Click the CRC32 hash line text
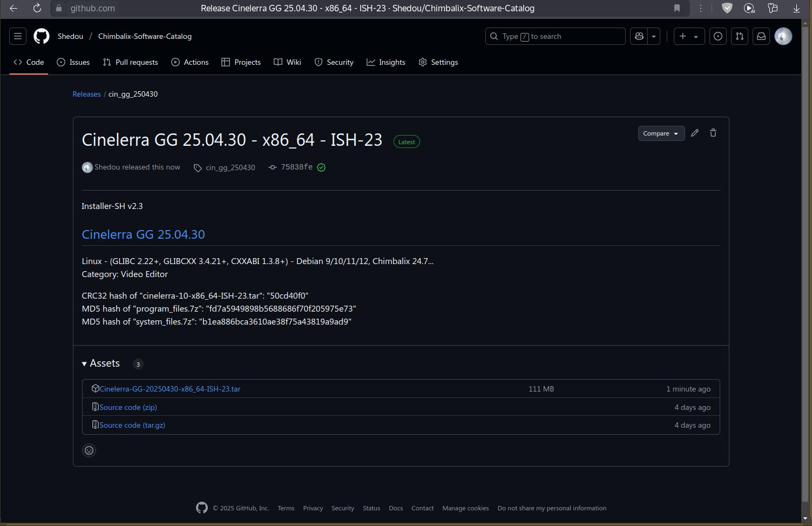Viewport: 812px width, 526px height. [x=195, y=295]
